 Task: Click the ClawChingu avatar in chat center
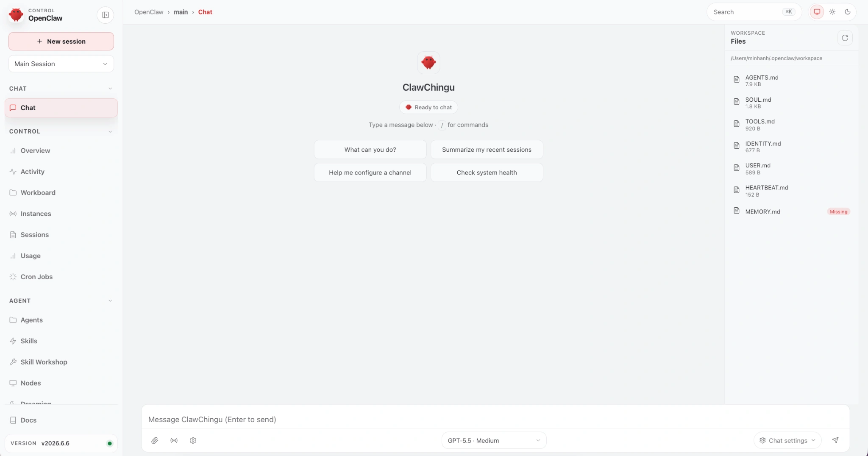428,63
